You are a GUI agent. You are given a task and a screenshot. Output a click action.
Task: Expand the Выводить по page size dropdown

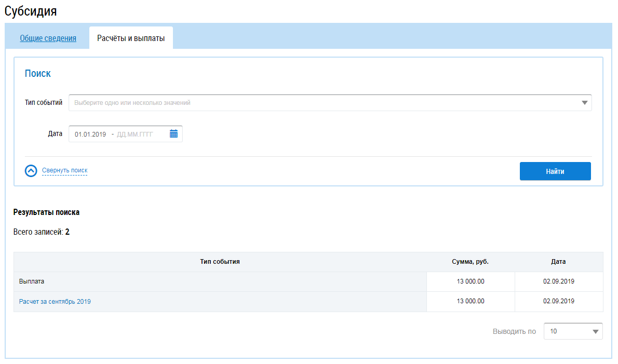595,331
